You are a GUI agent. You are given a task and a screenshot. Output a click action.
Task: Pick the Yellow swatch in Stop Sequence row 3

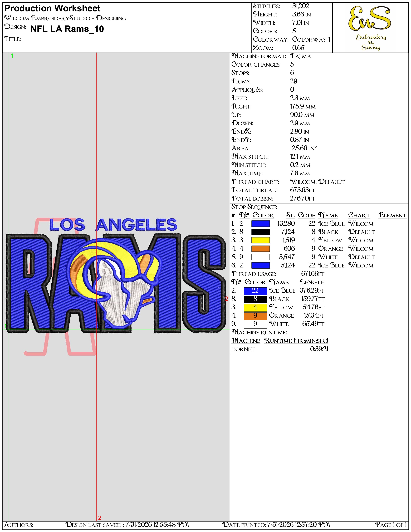click(260, 240)
